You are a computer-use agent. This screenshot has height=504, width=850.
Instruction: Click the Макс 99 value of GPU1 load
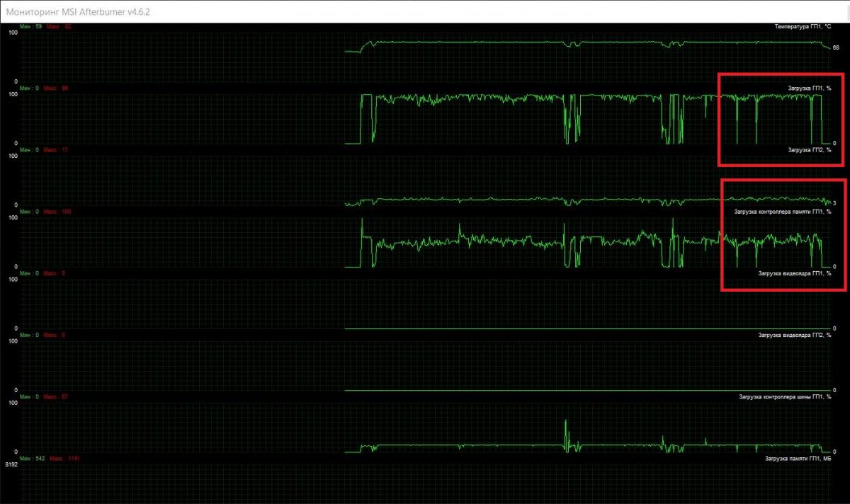tap(56, 88)
